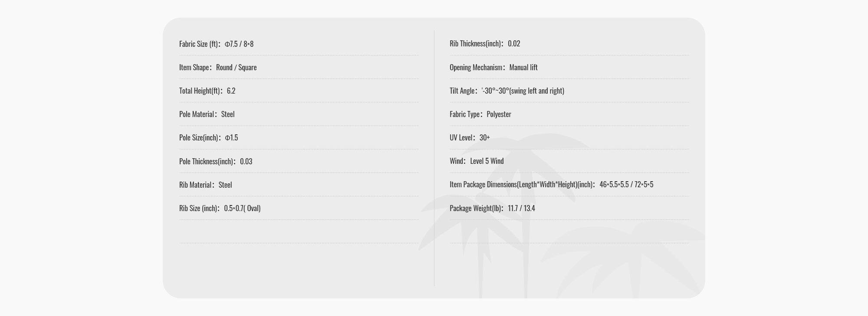Select the Manual lift value text

tap(523, 67)
